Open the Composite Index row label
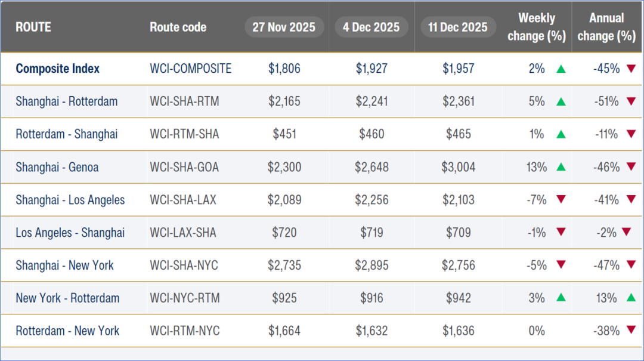 pos(57,69)
